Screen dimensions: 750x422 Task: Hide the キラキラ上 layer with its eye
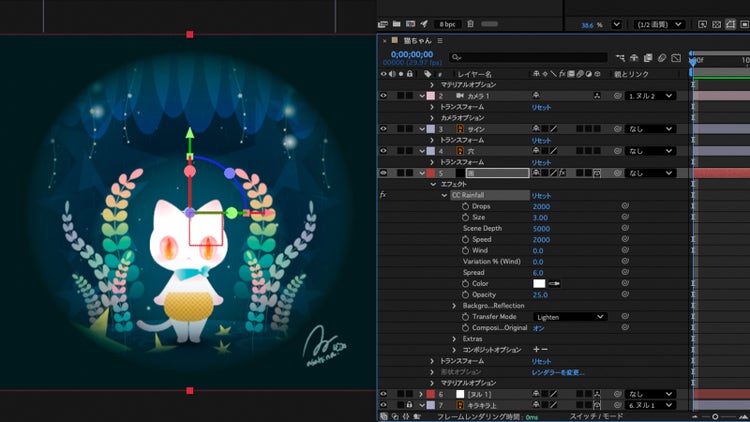(384, 405)
